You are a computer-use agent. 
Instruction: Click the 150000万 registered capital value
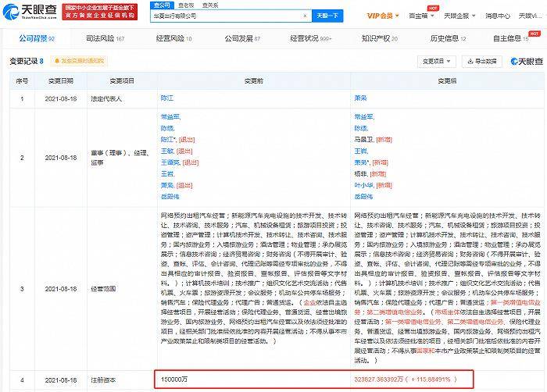point(174,379)
